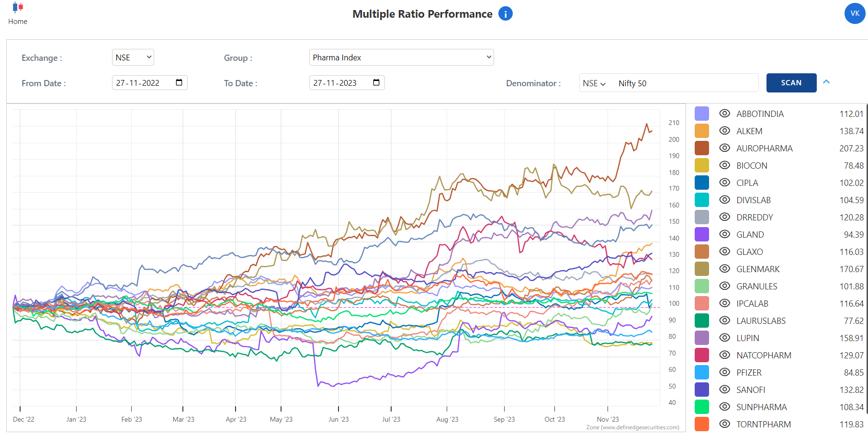Toggle visibility of ALKEM line
Image resolution: width=868 pixels, height=436 pixels.
point(725,131)
